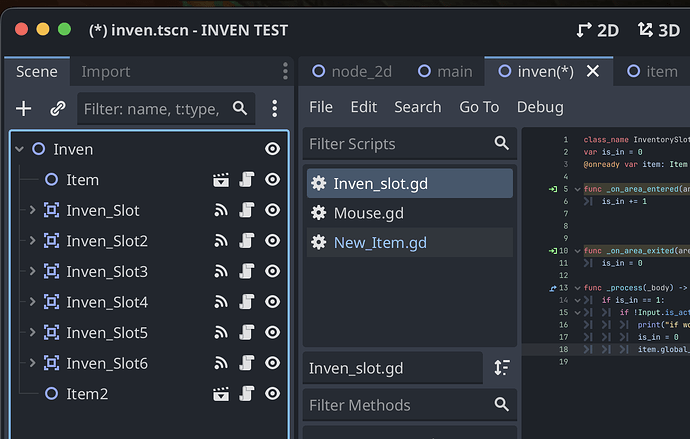
Task: Open the File menu in script editor
Action: point(321,107)
